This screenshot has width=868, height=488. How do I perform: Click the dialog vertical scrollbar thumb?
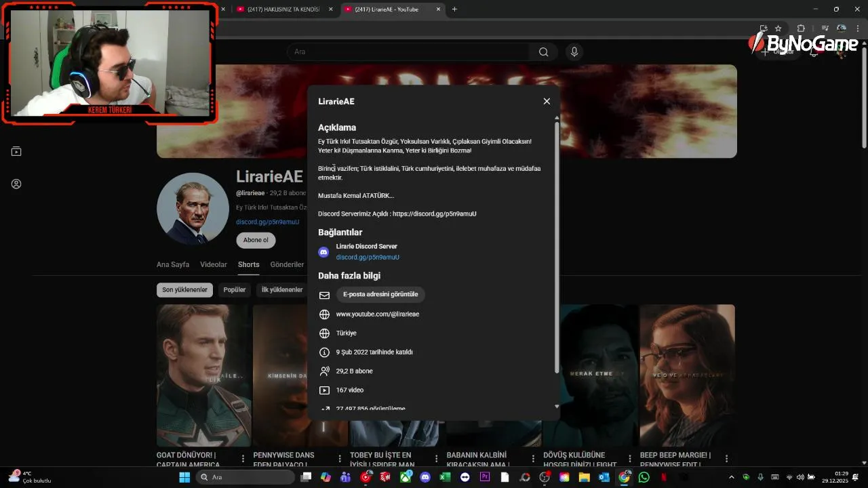557,247
